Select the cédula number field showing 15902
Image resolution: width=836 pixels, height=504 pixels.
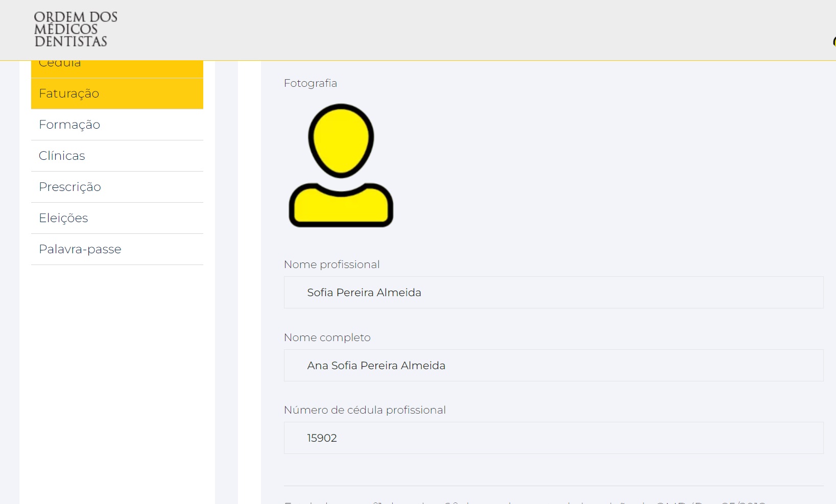point(553,438)
